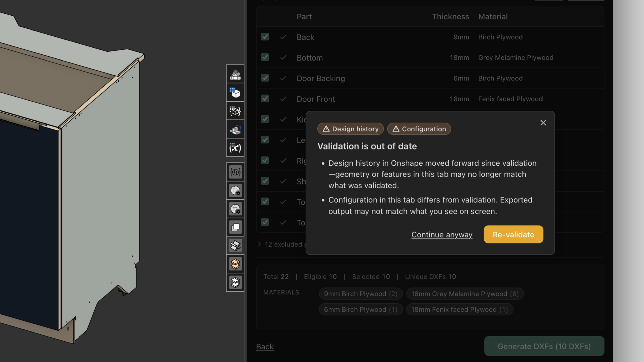Click Continue anyway link
This screenshot has width=644, height=362.
point(442,235)
